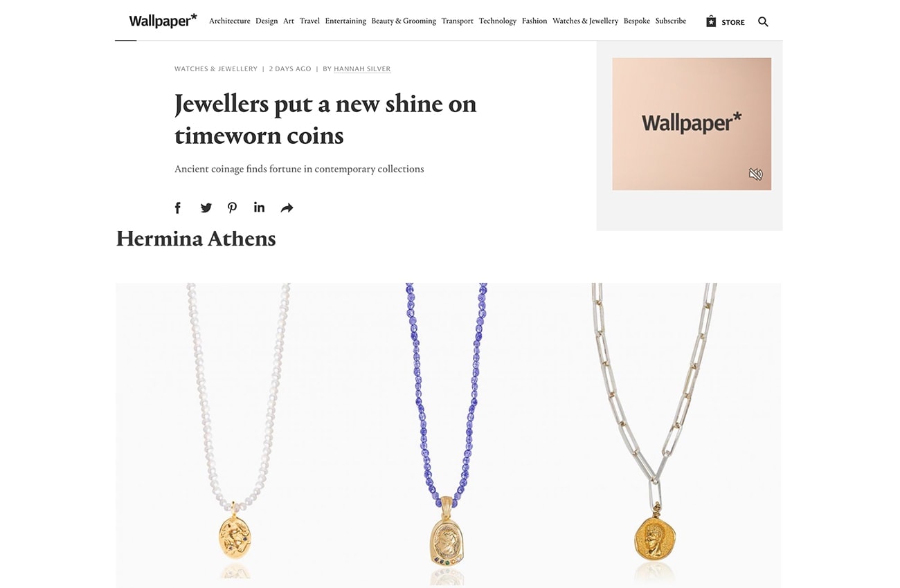Screen dimensions: 900x588
Task: Open the Architecture menu item
Action: (x=230, y=21)
